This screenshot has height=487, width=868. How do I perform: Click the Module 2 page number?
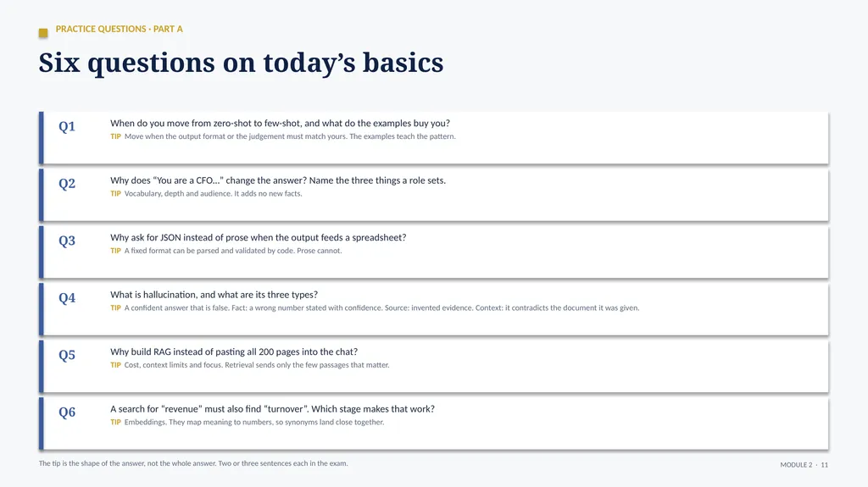pos(804,465)
